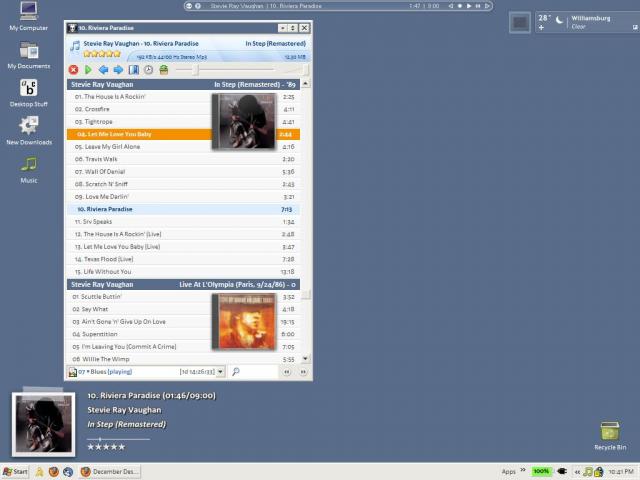
Task: Select playing track 10. Riviera Paradise
Action: (x=183, y=209)
